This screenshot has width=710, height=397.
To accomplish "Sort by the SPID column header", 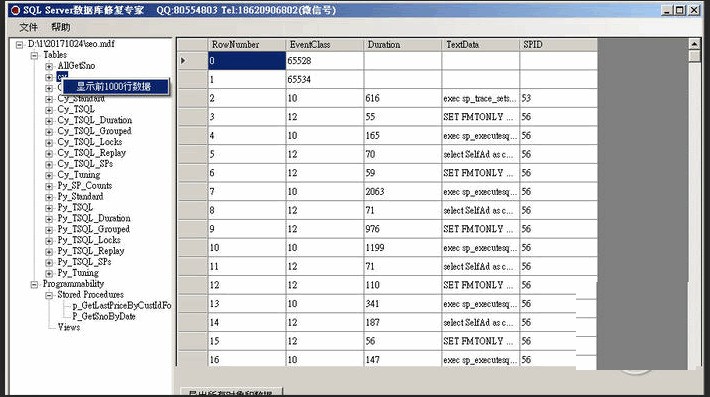I will click(558, 45).
